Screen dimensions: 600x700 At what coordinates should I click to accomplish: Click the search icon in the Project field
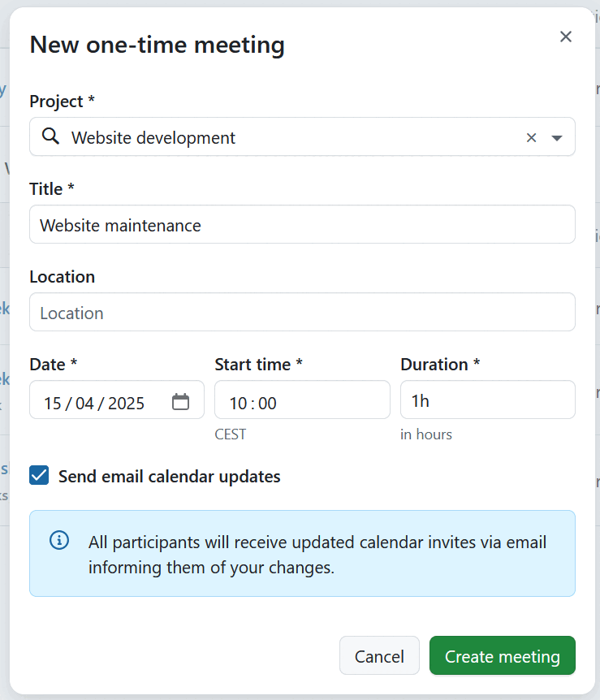(50, 136)
